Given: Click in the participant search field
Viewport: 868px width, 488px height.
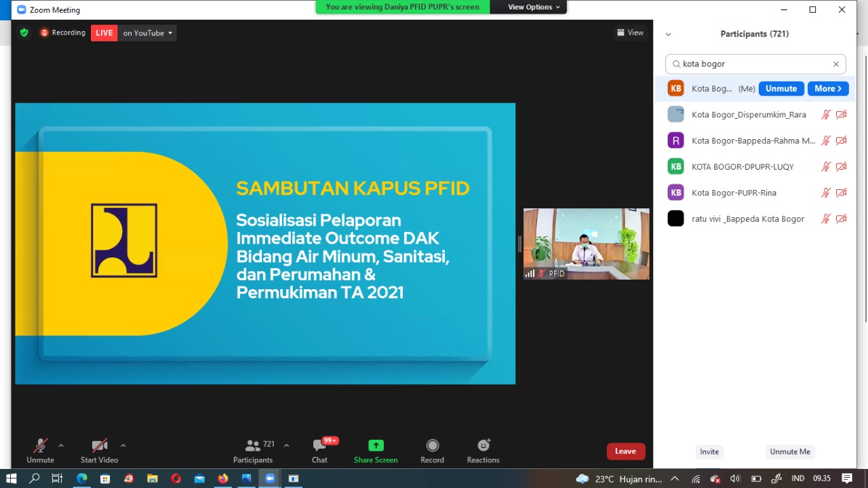Looking at the screenshot, I should 755,64.
